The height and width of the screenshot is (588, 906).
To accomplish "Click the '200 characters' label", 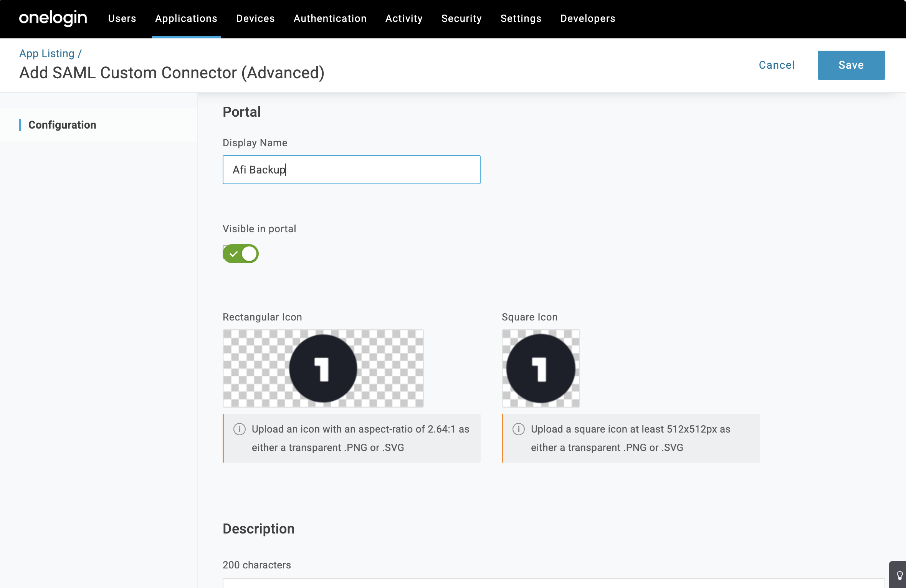I will 257,565.
